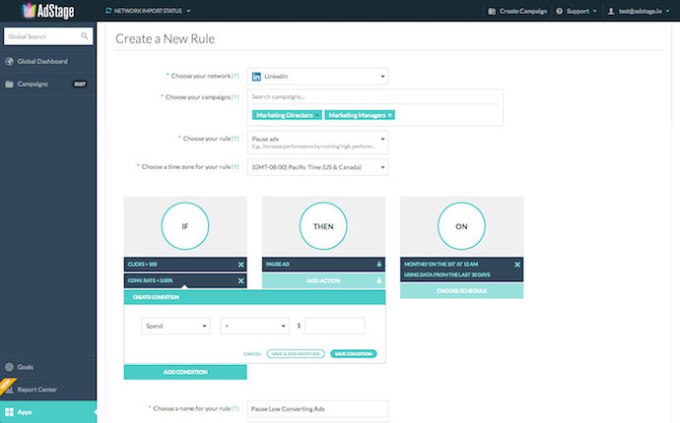This screenshot has width=680, height=423.
Task: Open Network Import Status dropdown
Action: 148,11
